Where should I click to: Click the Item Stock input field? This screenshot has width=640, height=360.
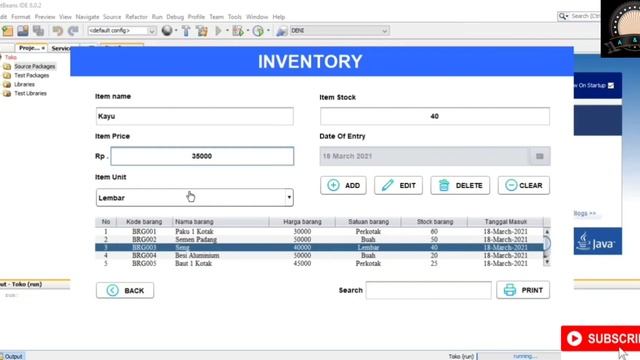pyautogui.click(x=435, y=116)
